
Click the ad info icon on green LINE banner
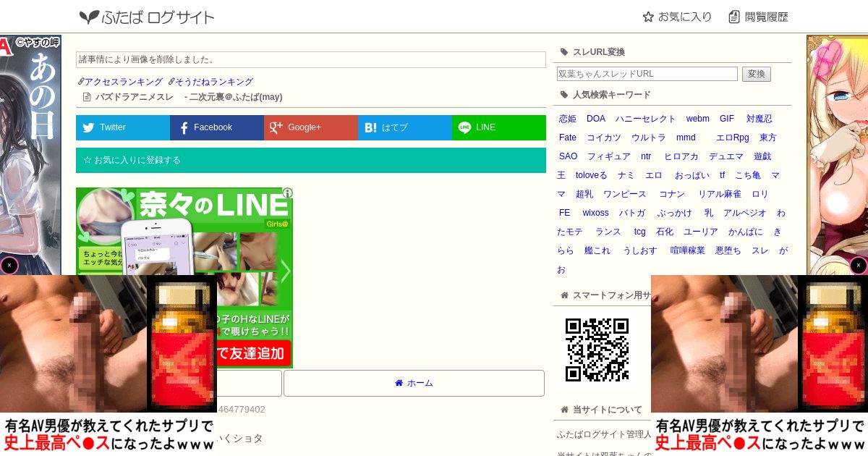point(288,193)
